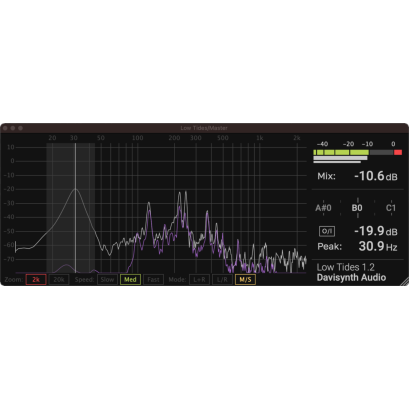Click the 1k frequency axis label
Viewport: 409px width, 409px height.
point(260,138)
